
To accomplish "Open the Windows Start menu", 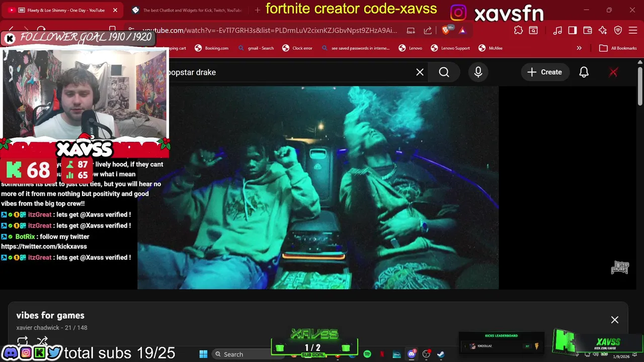I will [203, 354].
